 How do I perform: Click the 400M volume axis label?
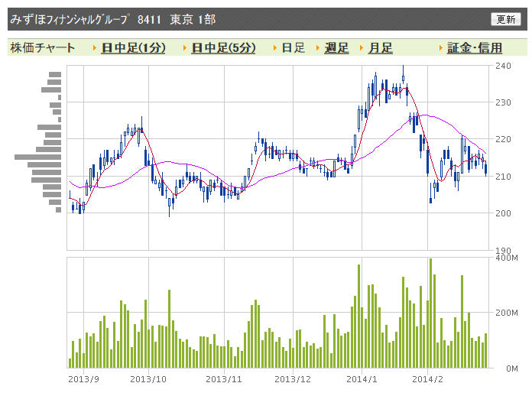pyautogui.click(x=507, y=258)
